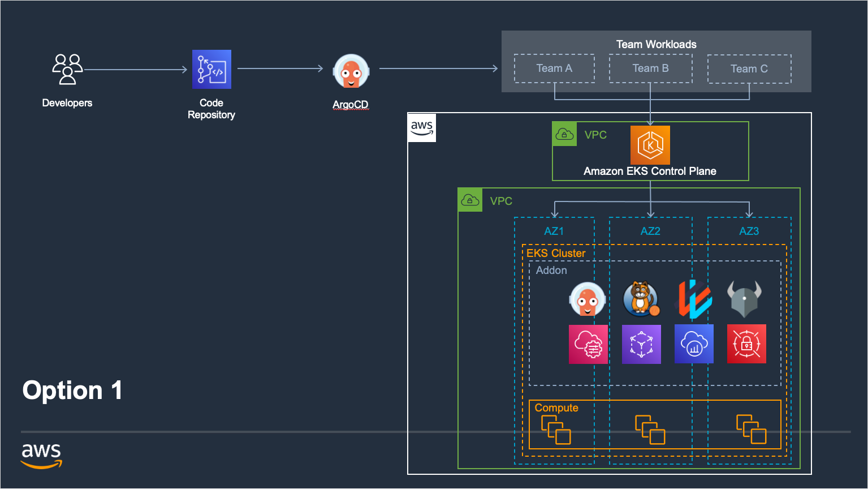The width and height of the screenshot is (868, 489).
Task: Click the green VPC lock icon on outer VPC
Action: coord(470,200)
